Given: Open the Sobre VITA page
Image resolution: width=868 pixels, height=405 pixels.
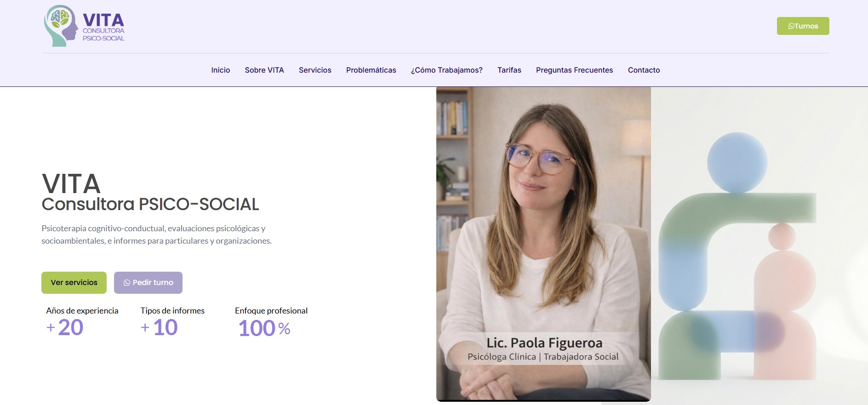Looking at the screenshot, I should (x=264, y=70).
